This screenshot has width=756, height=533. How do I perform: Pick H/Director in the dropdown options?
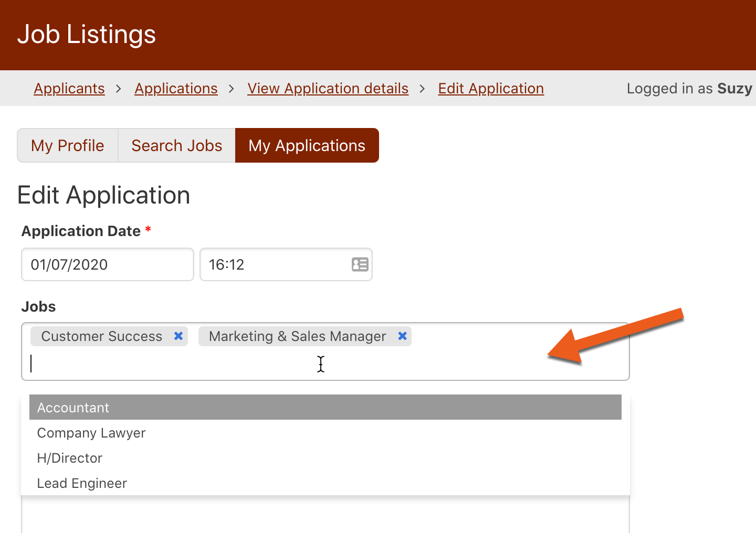(x=70, y=458)
